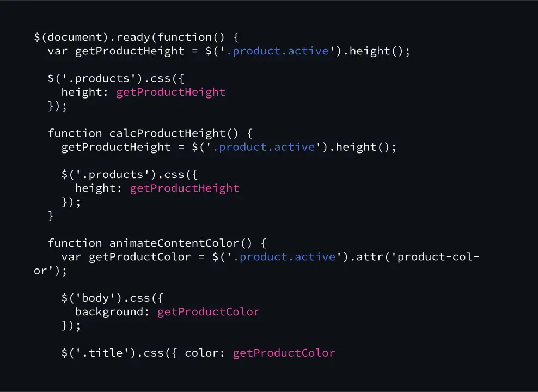Screen dimensions: 538x392
Task: Click the "background:" property name
Action: 113,312
